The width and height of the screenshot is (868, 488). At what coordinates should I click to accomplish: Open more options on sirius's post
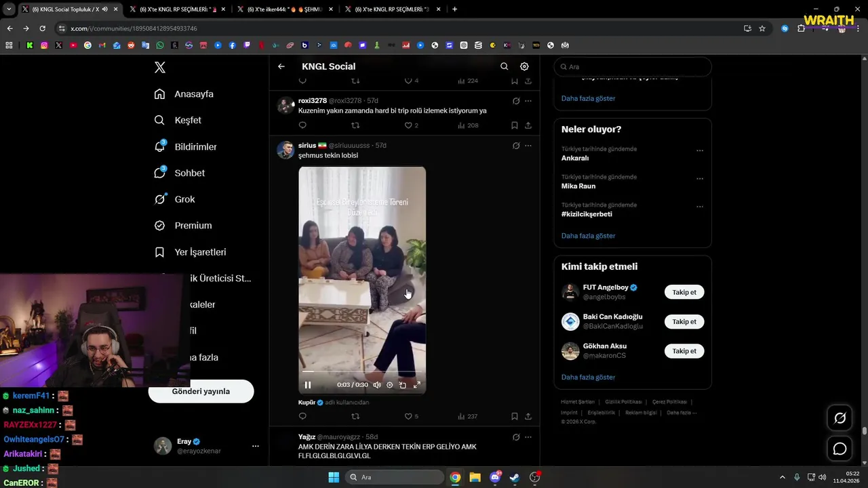tap(528, 146)
